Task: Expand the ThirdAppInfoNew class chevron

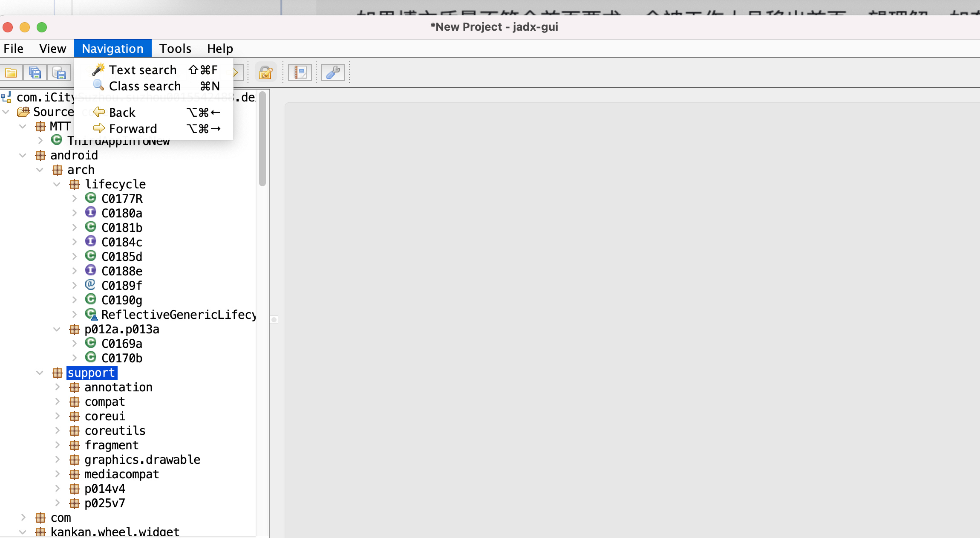Action: 40,140
